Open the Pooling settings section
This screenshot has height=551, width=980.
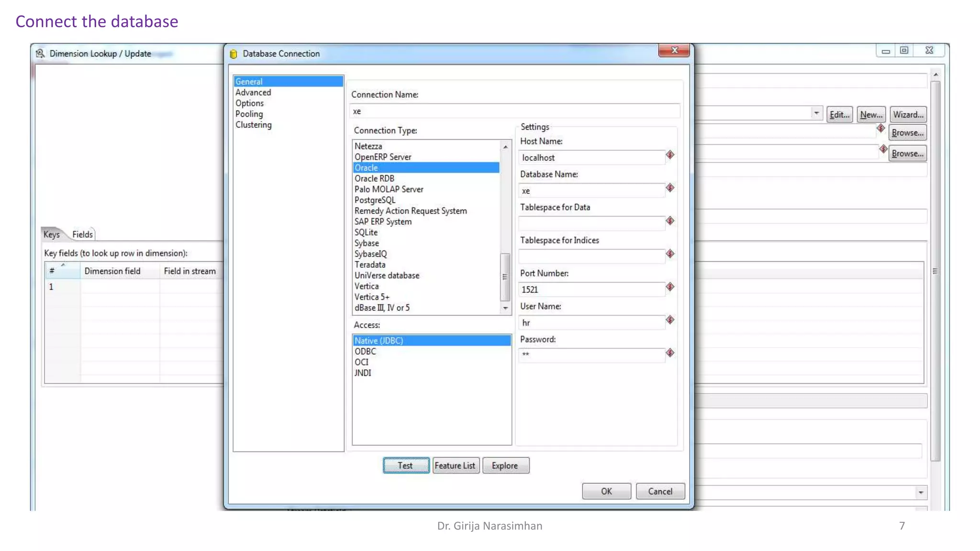pyautogui.click(x=249, y=114)
